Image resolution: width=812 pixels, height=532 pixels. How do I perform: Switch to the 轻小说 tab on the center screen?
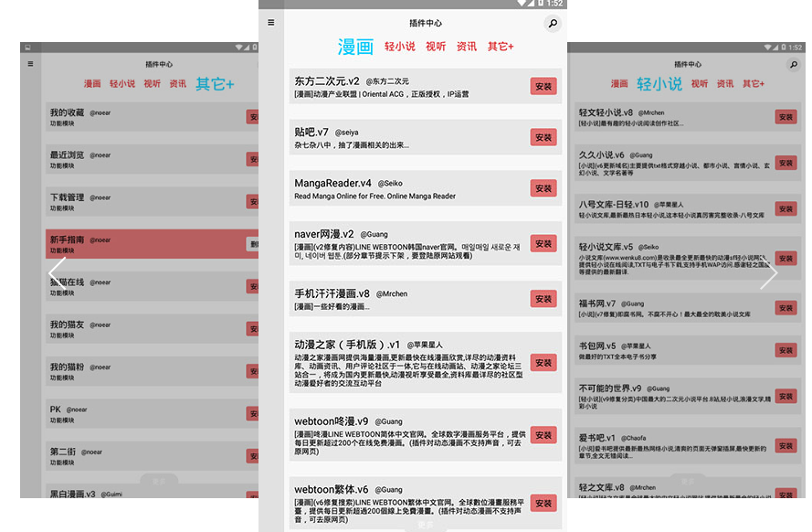click(x=400, y=47)
